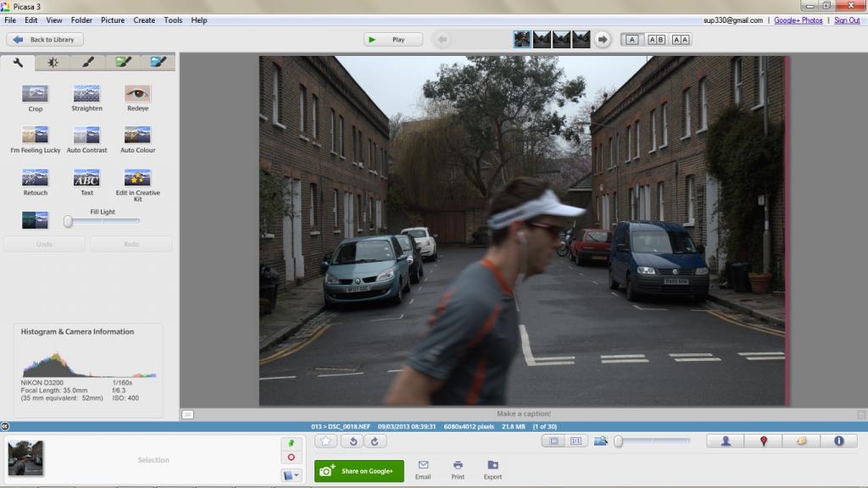Select the Straighten tool
The width and height of the screenshot is (868, 488).
pos(86,94)
